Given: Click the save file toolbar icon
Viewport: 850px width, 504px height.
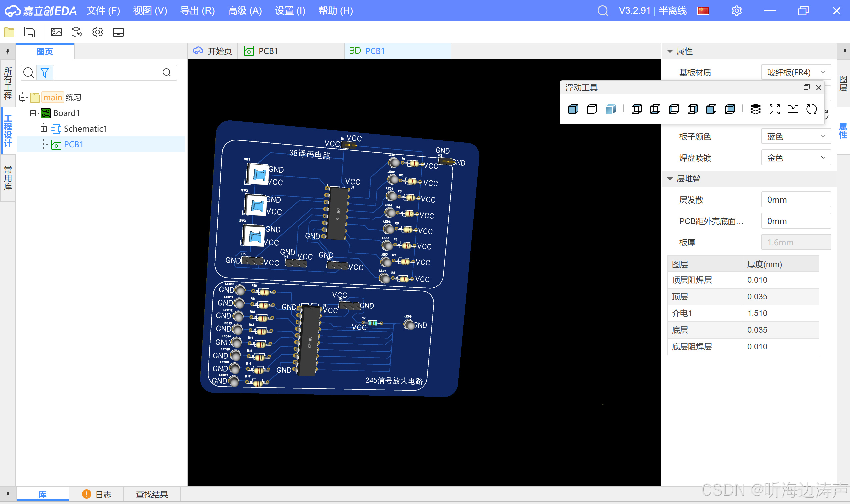Looking at the screenshot, I should 30,32.
